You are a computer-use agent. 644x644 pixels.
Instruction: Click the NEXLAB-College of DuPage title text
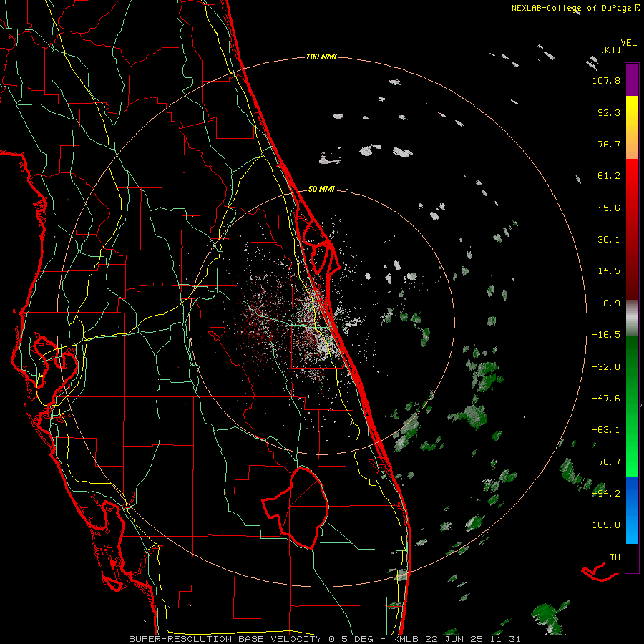click(571, 8)
